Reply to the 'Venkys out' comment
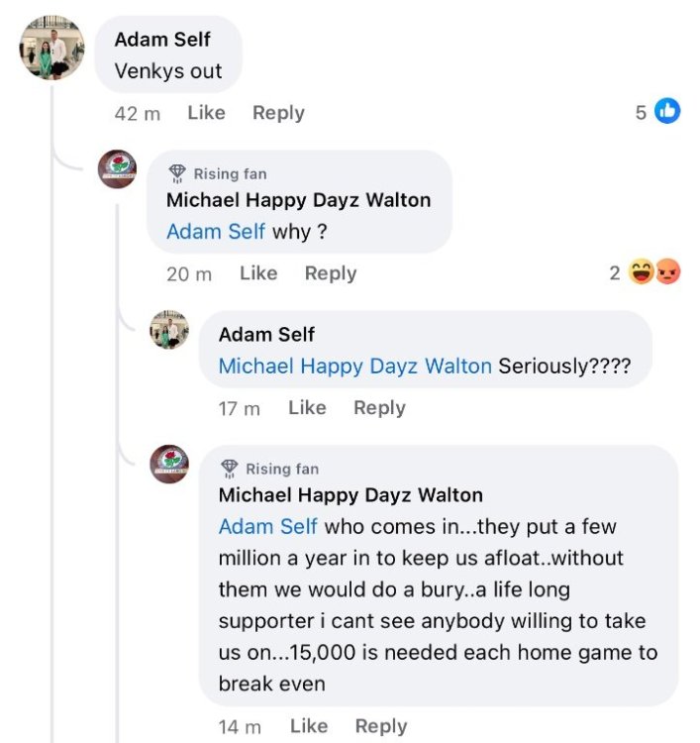Image resolution: width=700 pixels, height=743 pixels. [278, 113]
